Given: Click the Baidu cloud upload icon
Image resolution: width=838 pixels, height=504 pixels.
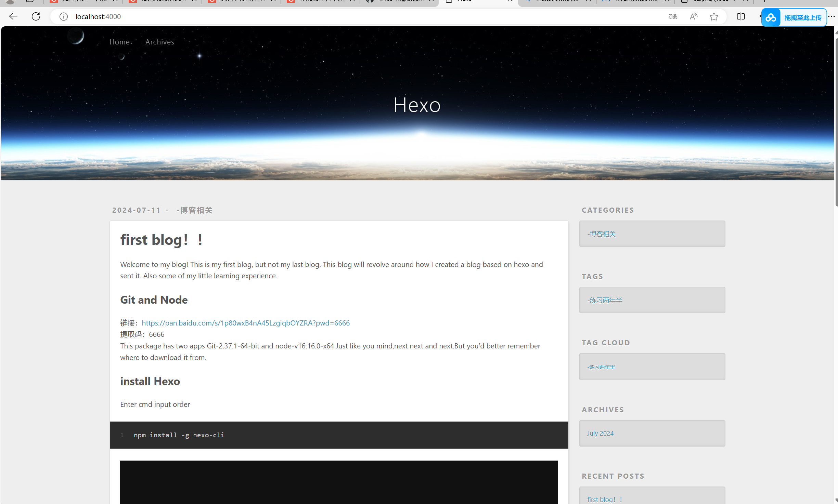Looking at the screenshot, I should pyautogui.click(x=771, y=17).
